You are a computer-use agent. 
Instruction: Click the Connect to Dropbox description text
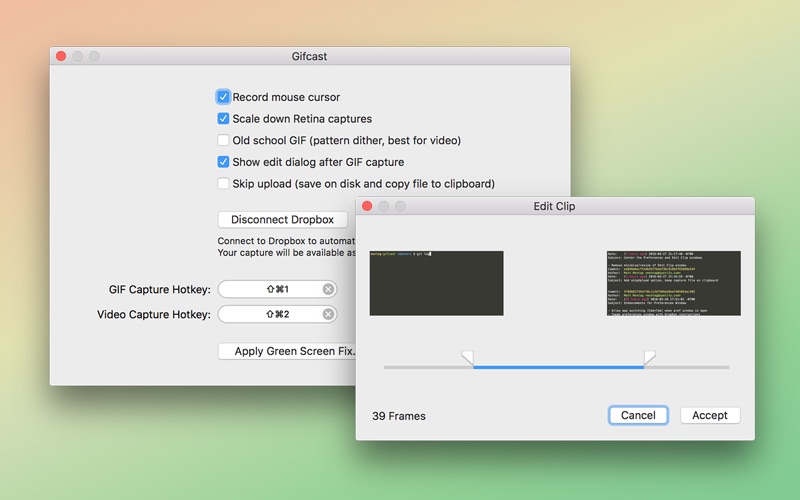click(x=286, y=246)
